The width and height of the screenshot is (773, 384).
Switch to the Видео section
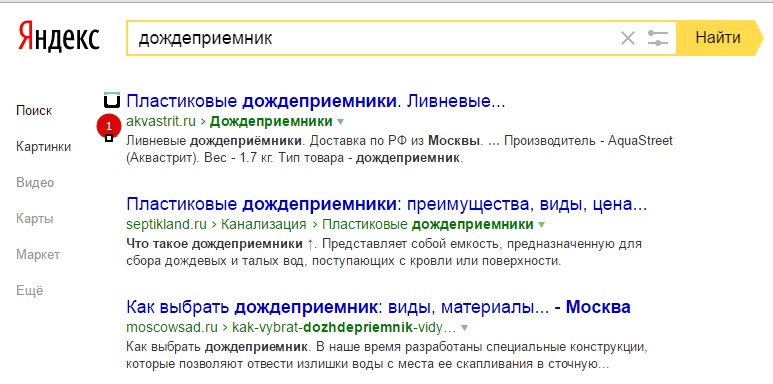click(x=35, y=182)
